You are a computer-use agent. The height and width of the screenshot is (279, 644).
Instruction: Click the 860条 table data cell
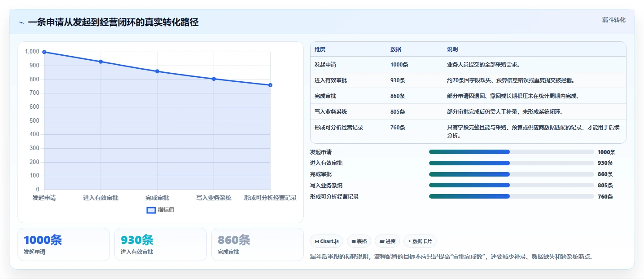tap(398, 96)
